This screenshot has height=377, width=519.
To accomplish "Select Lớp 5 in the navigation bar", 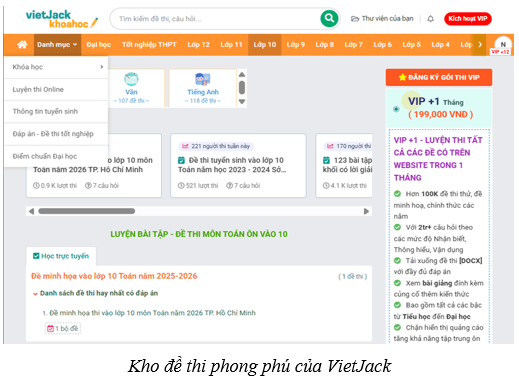I will [x=411, y=44].
